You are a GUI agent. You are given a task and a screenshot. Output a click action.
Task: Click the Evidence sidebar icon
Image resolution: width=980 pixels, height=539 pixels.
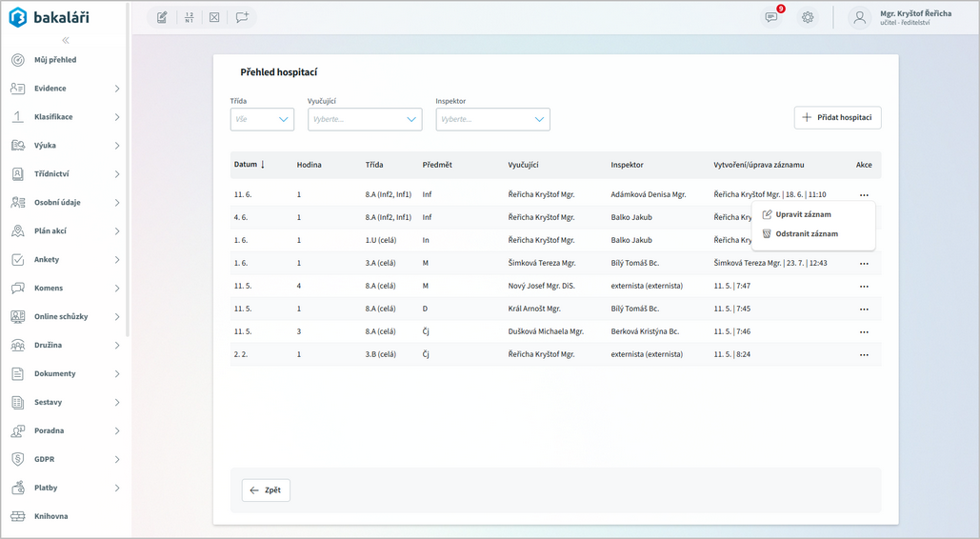click(18, 89)
